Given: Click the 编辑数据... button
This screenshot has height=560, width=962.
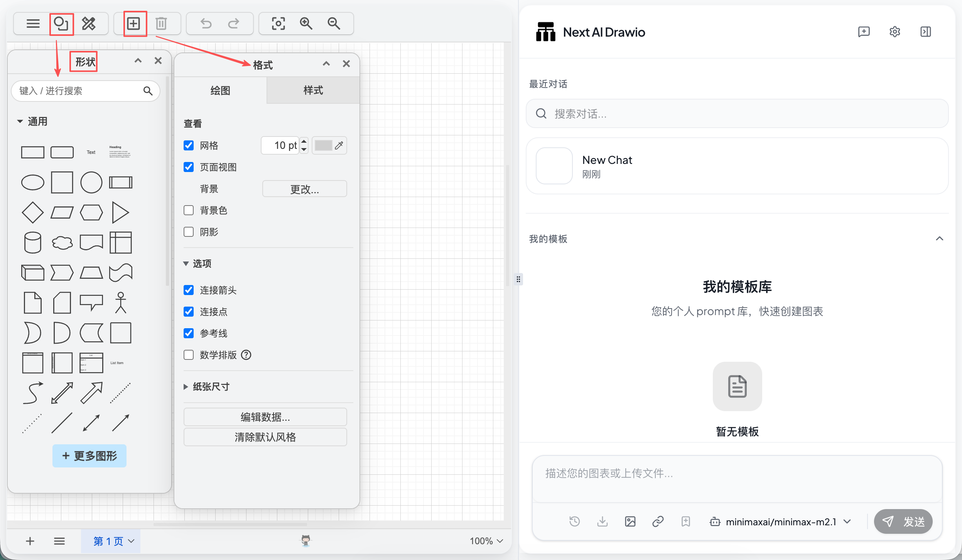Looking at the screenshot, I should (265, 417).
